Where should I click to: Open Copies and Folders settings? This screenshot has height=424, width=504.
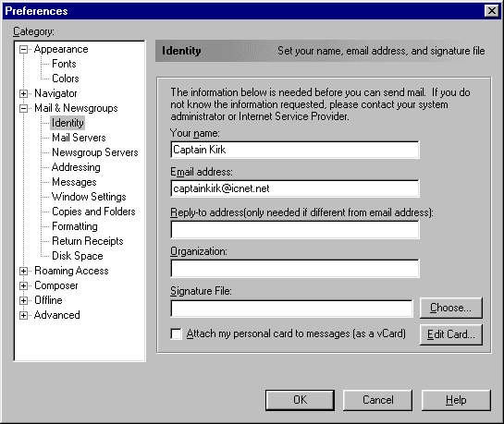point(93,212)
